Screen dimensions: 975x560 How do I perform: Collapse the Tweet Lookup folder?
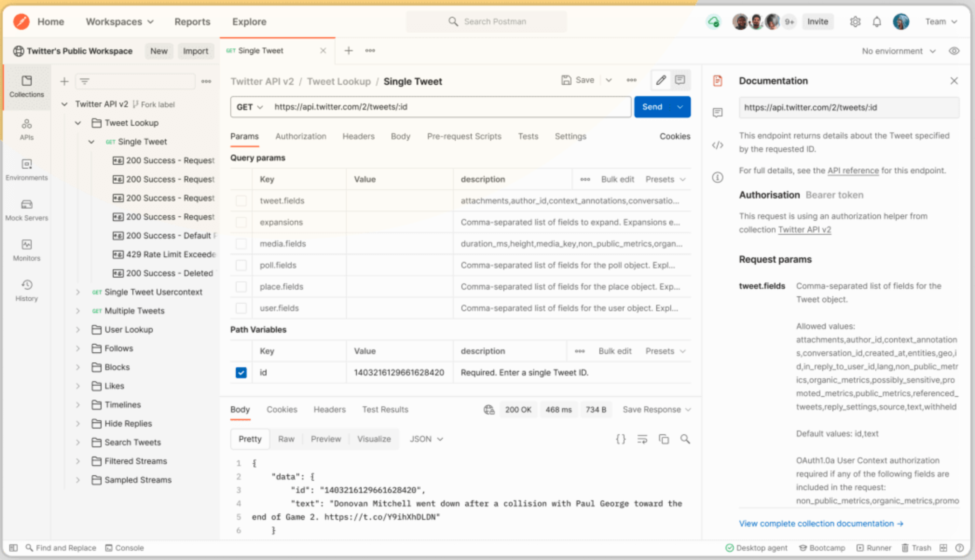click(78, 123)
